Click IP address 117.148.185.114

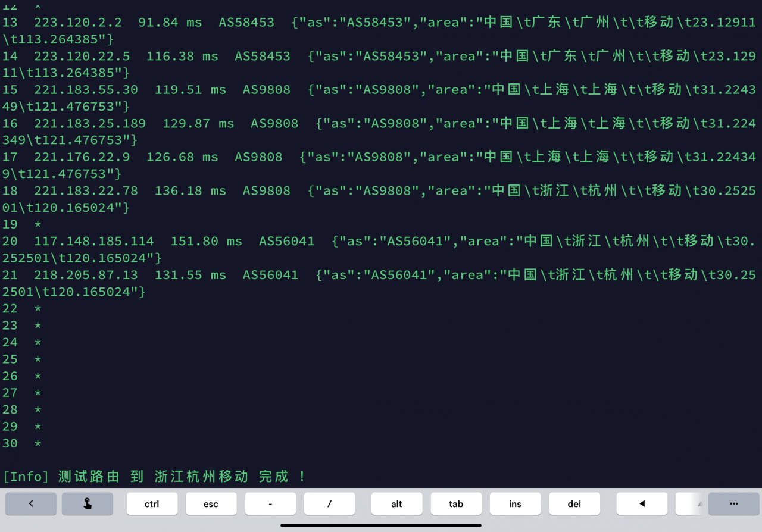(94, 241)
